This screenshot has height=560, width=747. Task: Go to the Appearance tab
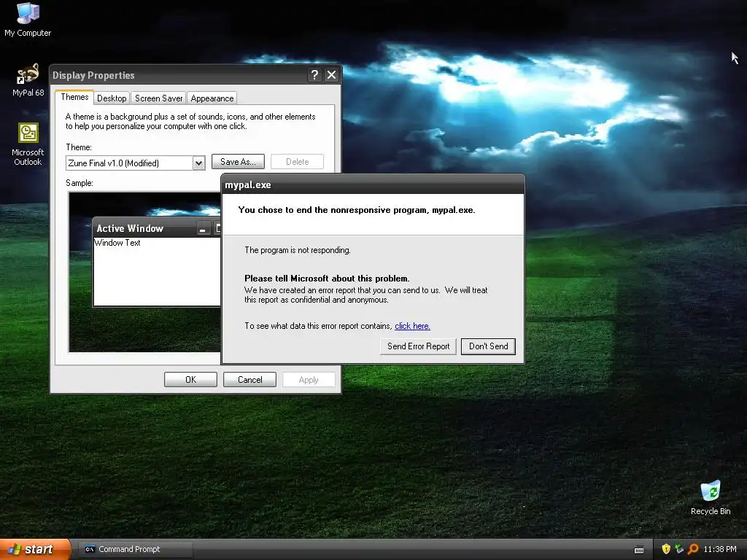212,98
